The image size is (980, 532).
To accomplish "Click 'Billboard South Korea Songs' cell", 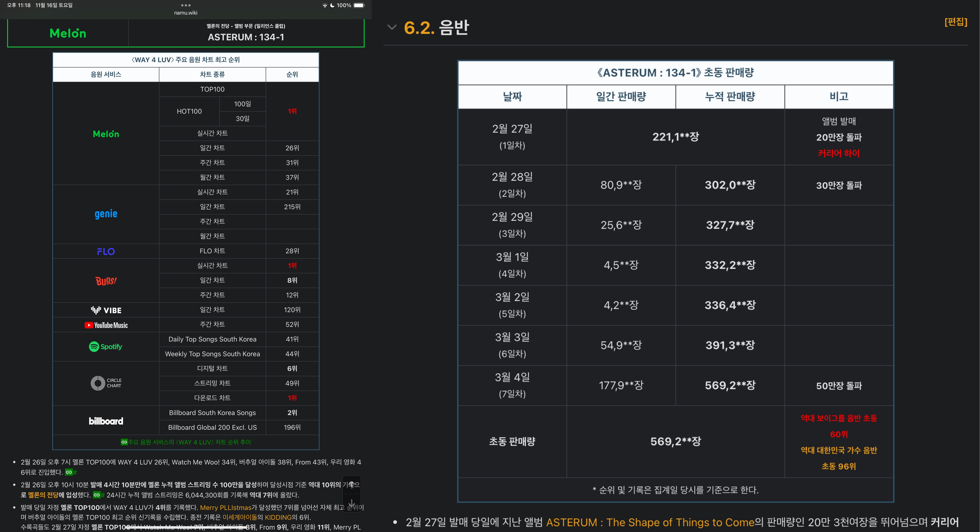I will pyautogui.click(x=212, y=413).
